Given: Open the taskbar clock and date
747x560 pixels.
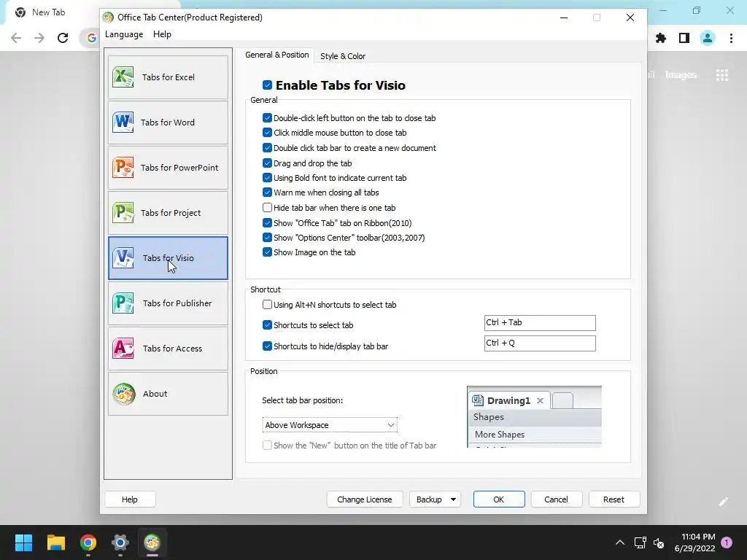Looking at the screenshot, I should (x=694, y=542).
